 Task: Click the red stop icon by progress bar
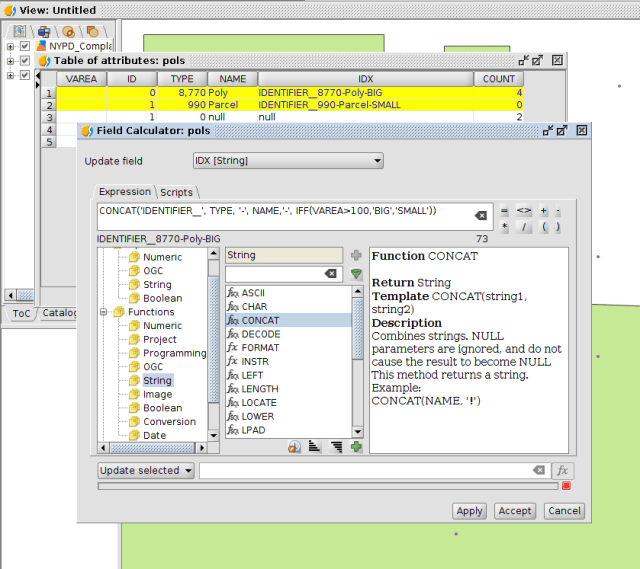(566, 486)
